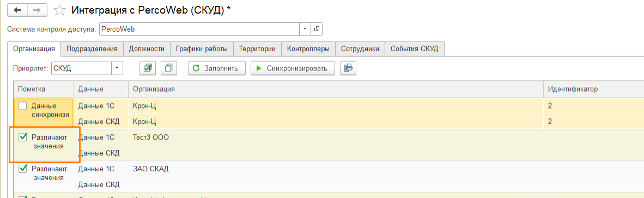Image resolution: width=644 pixels, height=198 pixels.
Task: Switch to the Подразделения tab
Action: tap(92, 49)
